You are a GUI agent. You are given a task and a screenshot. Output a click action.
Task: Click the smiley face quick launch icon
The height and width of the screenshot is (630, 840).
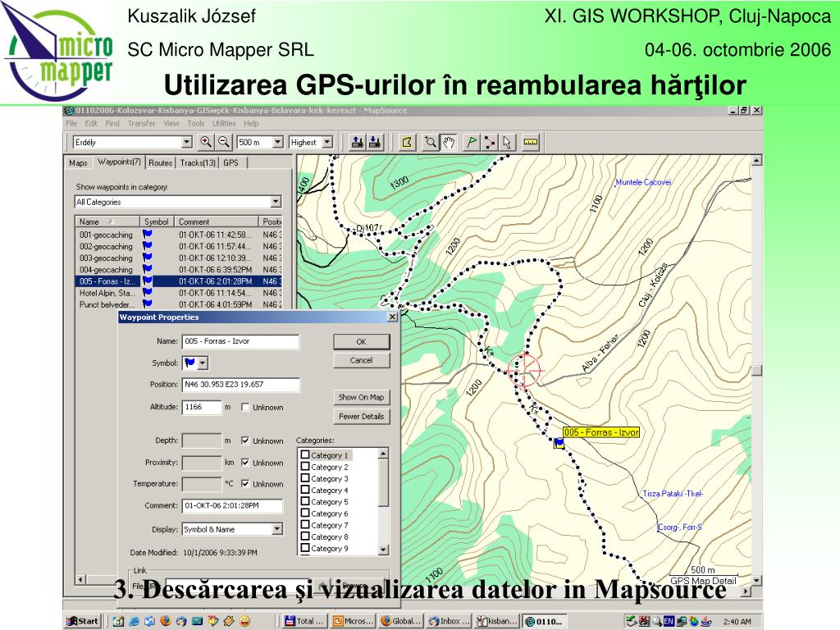click(x=244, y=622)
